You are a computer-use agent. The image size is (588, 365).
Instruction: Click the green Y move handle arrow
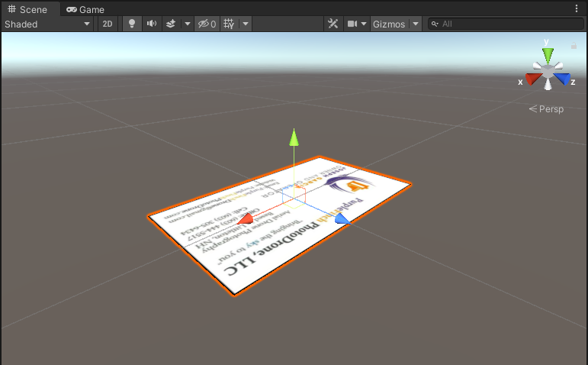tap(294, 137)
